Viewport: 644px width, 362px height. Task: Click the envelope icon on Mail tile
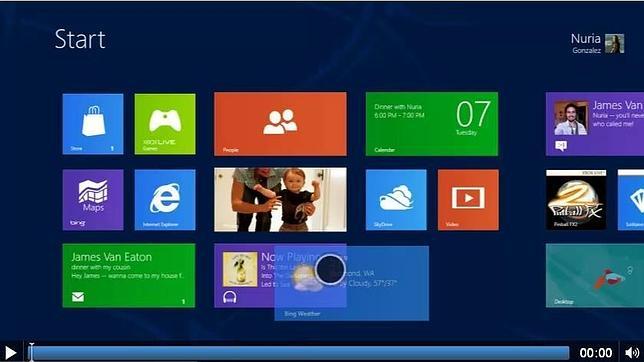[78, 297]
